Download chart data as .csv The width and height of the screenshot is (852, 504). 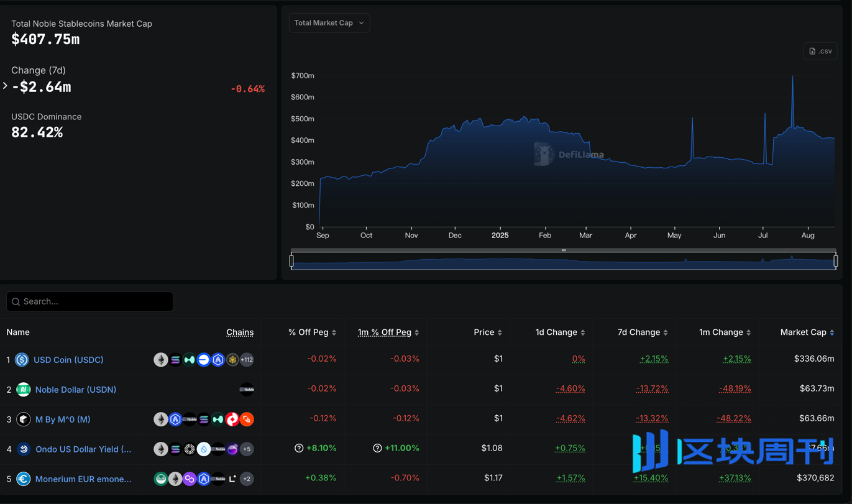pyautogui.click(x=820, y=51)
